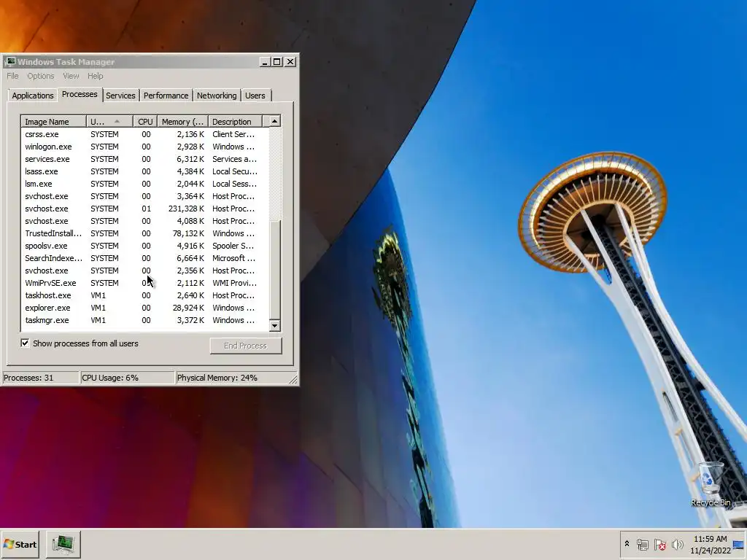747x560 pixels.
Task: Open the View menu
Action: point(71,76)
